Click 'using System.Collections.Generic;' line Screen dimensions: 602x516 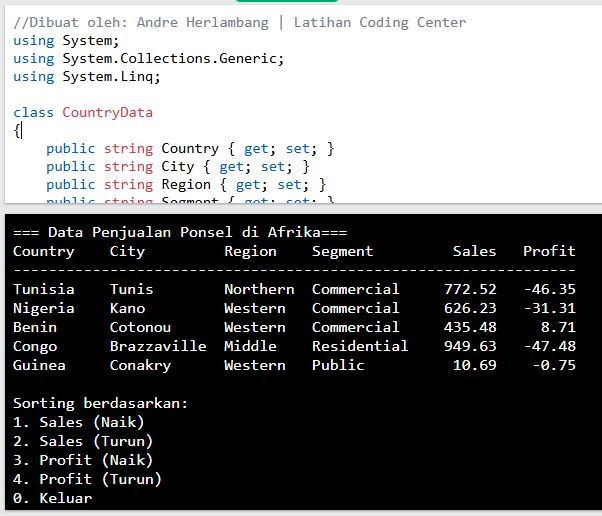tap(149, 58)
